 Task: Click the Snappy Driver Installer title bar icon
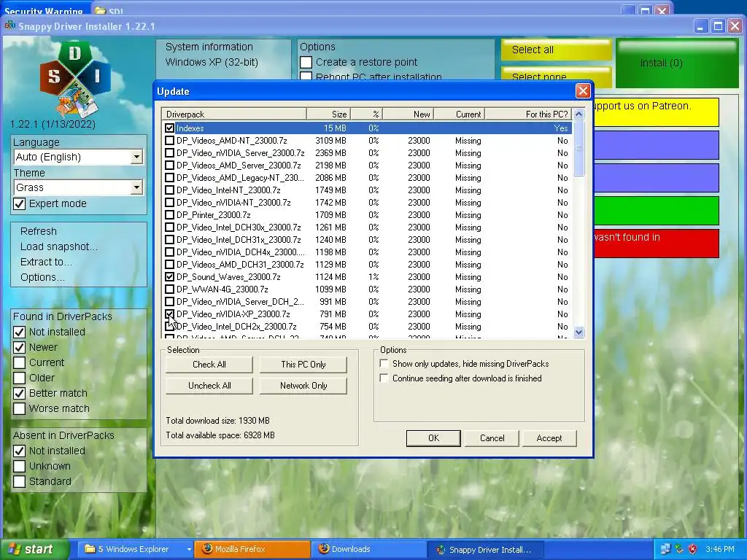pos(10,26)
